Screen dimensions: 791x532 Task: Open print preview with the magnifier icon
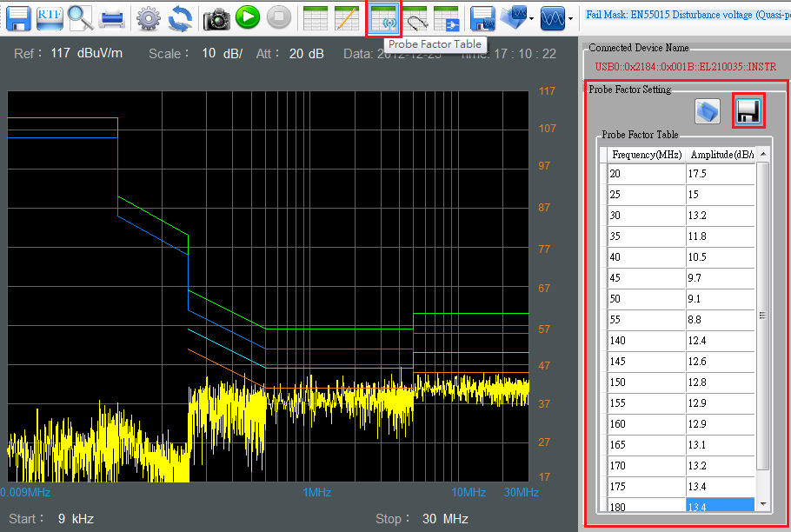pyautogui.click(x=81, y=18)
